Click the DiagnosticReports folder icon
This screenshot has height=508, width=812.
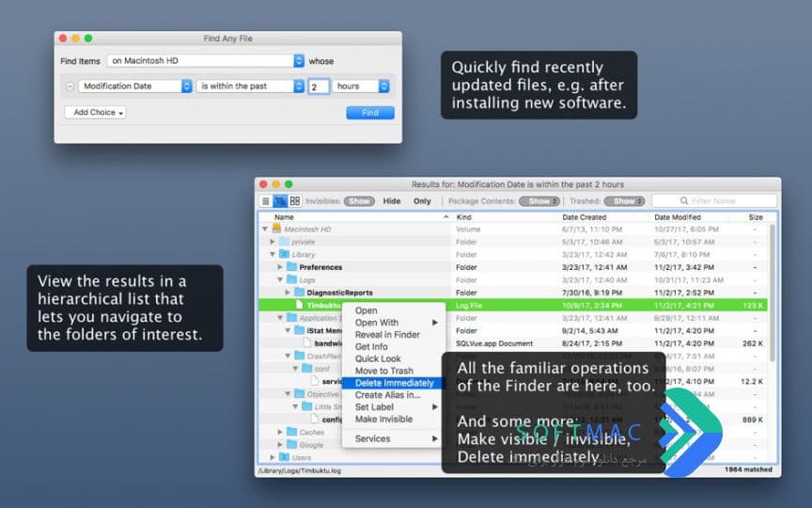click(299, 293)
